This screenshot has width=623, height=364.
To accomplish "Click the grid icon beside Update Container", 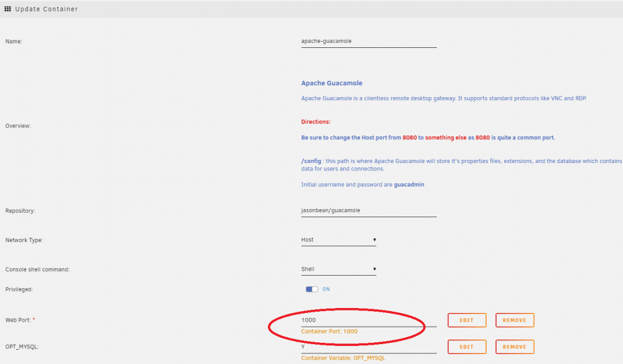I will pyautogui.click(x=7, y=9).
